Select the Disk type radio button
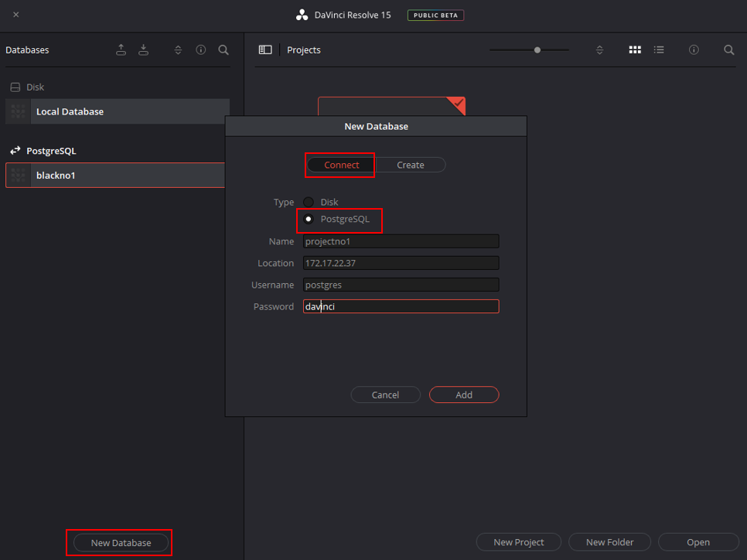Image resolution: width=747 pixels, height=560 pixels. (309, 202)
